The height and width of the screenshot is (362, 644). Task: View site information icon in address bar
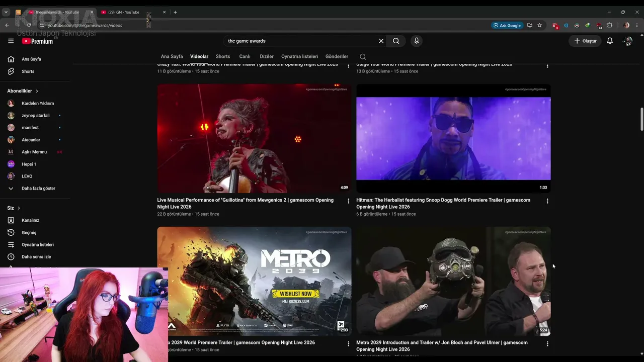click(42, 25)
